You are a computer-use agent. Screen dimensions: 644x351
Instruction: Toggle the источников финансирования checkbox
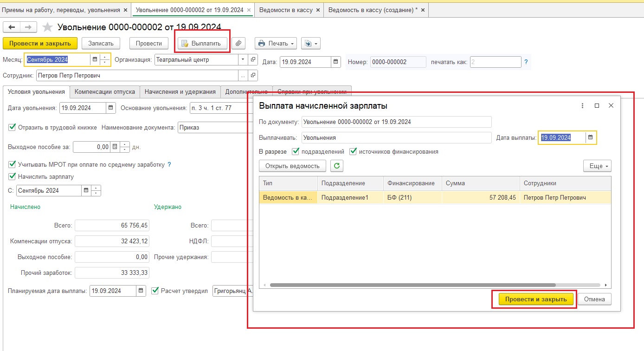353,151
